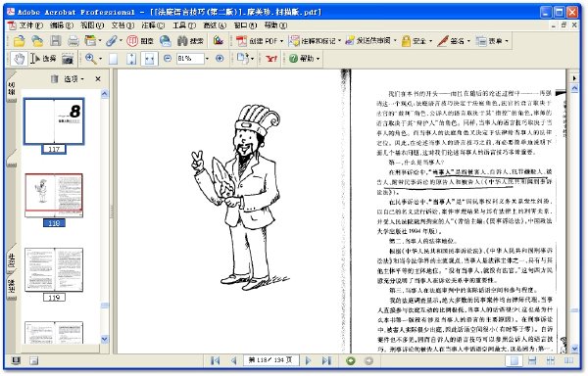Click the page number input field
Image resolution: width=588 pixels, height=376 pixels.
[x=271, y=360]
